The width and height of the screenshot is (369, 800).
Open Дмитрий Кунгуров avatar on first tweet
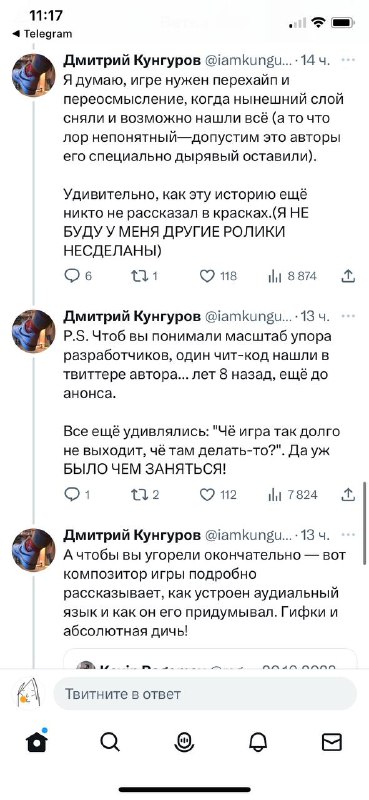click(x=34, y=74)
